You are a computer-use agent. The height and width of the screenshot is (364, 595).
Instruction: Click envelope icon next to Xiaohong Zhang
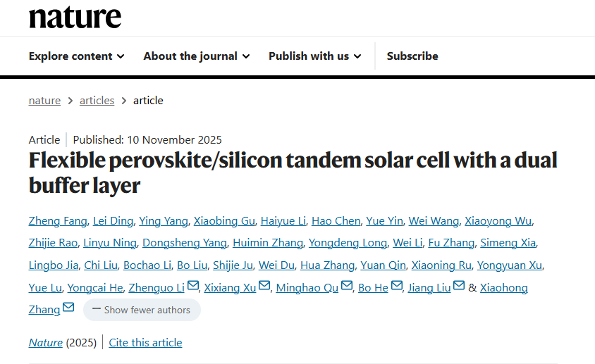tap(68, 308)
